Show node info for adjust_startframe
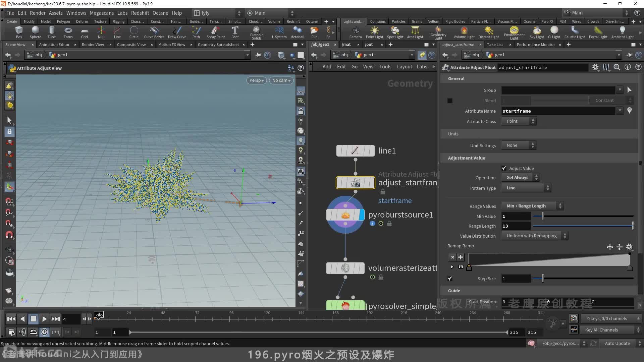The image size is (644, 362). tap(628, 67)
